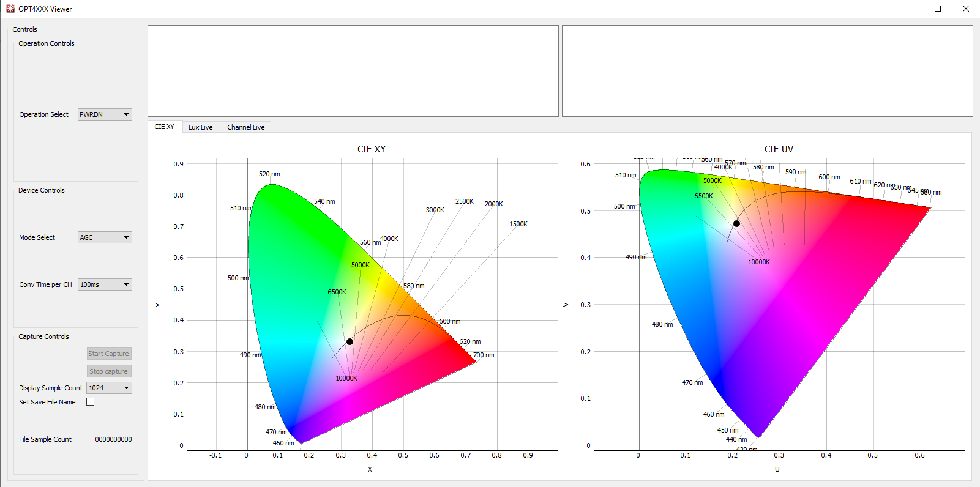
Task: Expand the Display Sample Count dropdown
Action: [109, 388]
